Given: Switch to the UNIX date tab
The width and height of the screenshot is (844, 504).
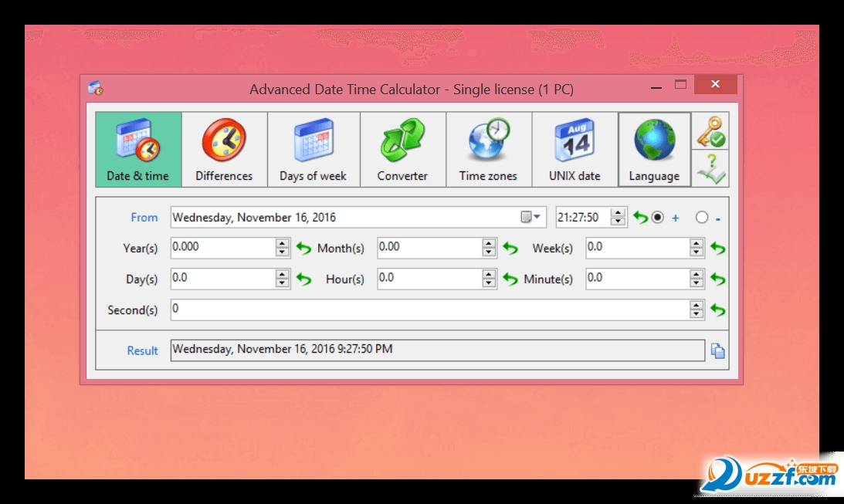Looking at the screenshot, I should (575, 150).
